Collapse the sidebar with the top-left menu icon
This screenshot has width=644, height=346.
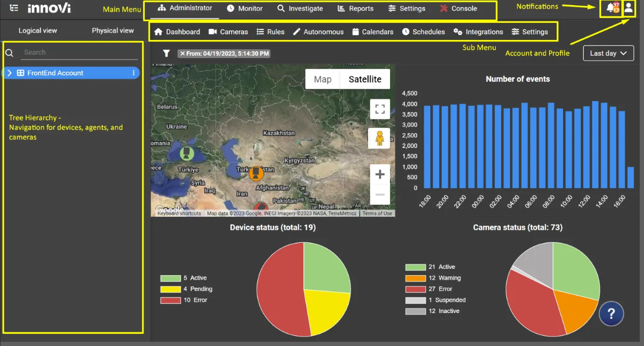14,8
